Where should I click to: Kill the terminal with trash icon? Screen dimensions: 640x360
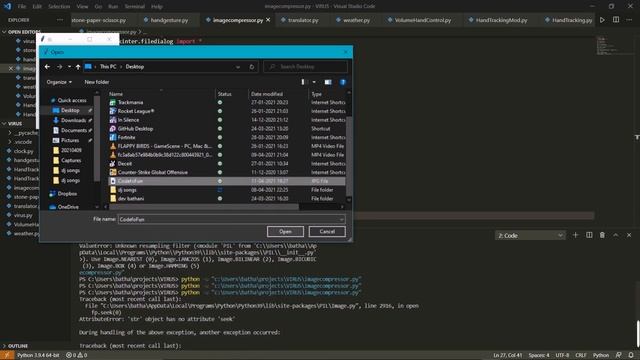pyautogui.click(x=602, y=235)
